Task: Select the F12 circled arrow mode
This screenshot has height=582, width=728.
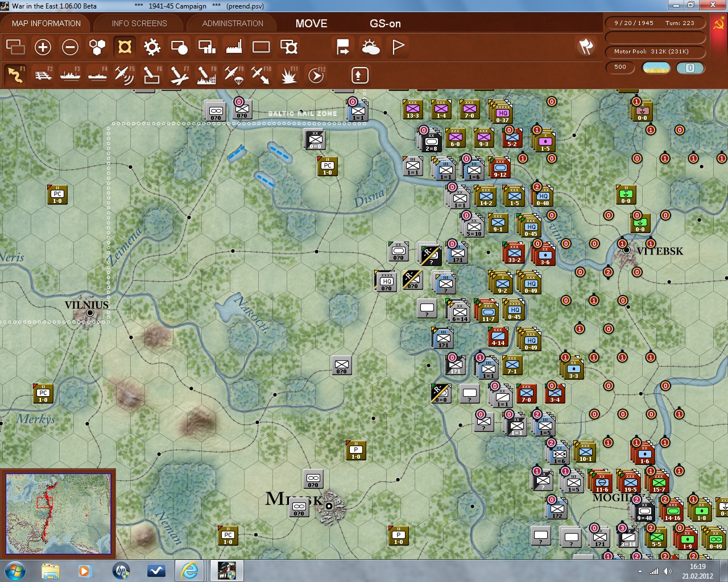Action: 316,75
